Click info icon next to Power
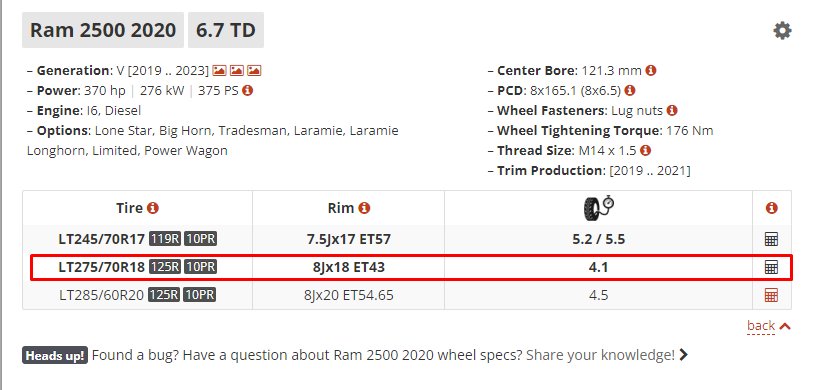The height and width of the screenshot is (390, 840). point(247,91)
